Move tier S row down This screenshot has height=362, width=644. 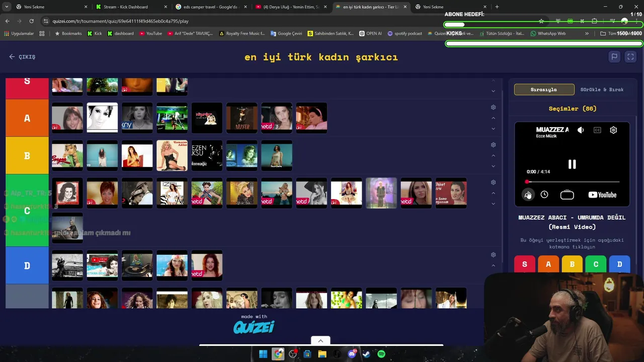(x=493, y=91)
